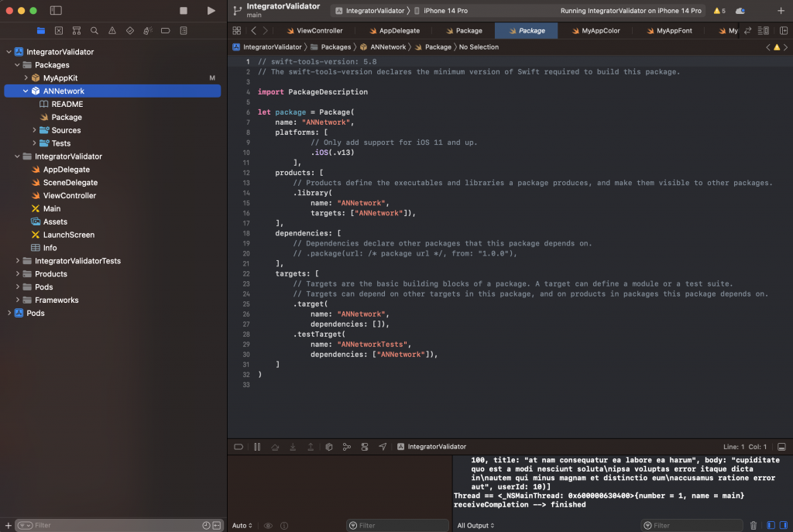Select the Main storyboard file
Screen dimensions: 793x532
pos(52,208)
